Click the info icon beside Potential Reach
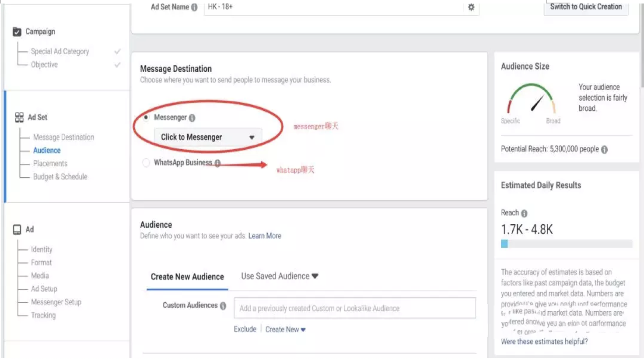 click(605, 149)
